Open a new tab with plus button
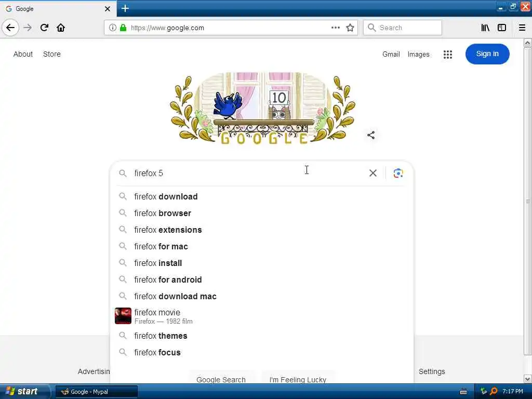The image size is (532, 399). [125, 8]
